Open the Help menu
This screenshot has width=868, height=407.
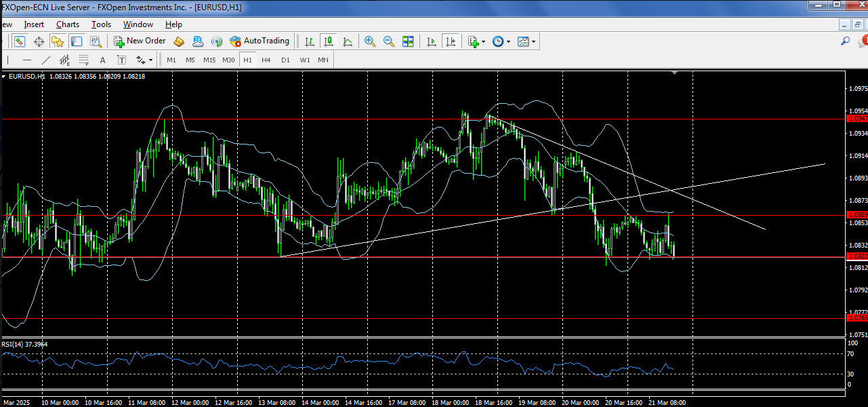173,24
